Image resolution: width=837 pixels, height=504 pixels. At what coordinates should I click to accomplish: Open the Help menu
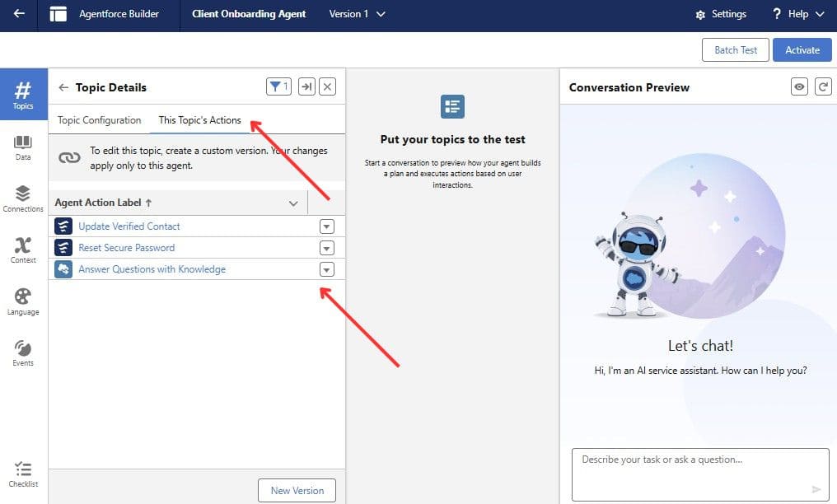click(798, 14)
